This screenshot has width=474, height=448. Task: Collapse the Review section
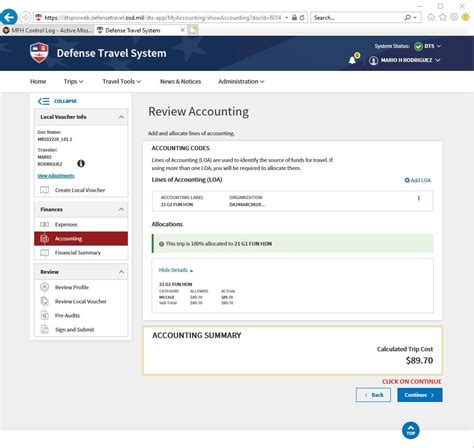121,272
